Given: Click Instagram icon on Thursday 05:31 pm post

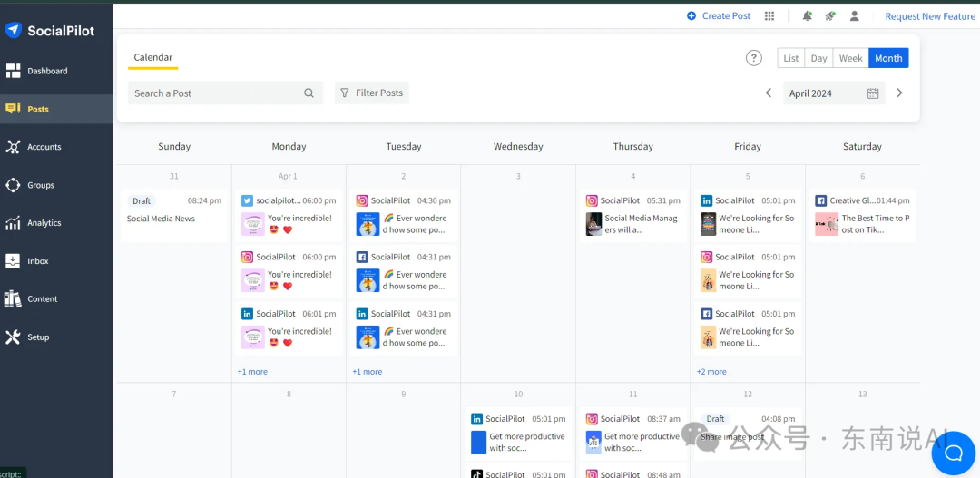Looking at the screenshot, I should click(x=592, y=200).
